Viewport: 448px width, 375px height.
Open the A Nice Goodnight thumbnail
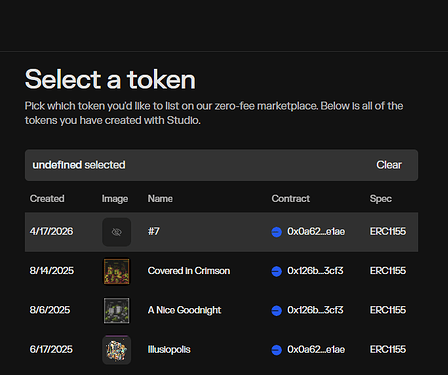[116, 311]
